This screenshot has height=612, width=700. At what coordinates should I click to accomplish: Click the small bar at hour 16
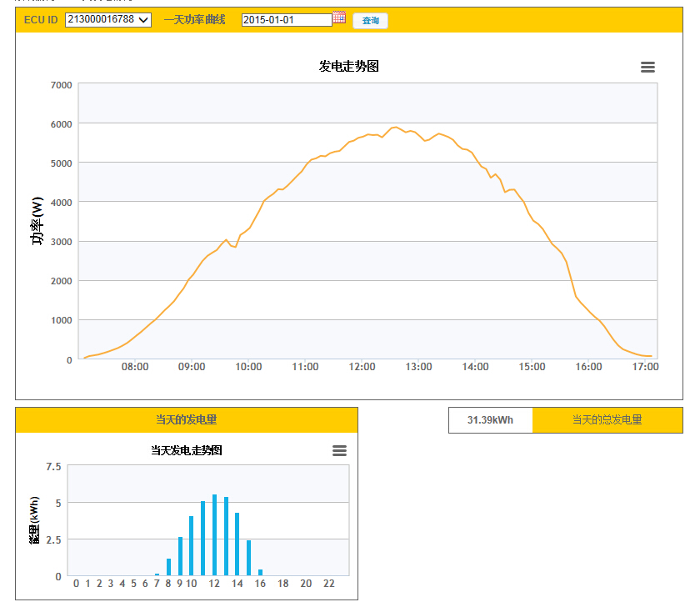[x=260, y=573]
